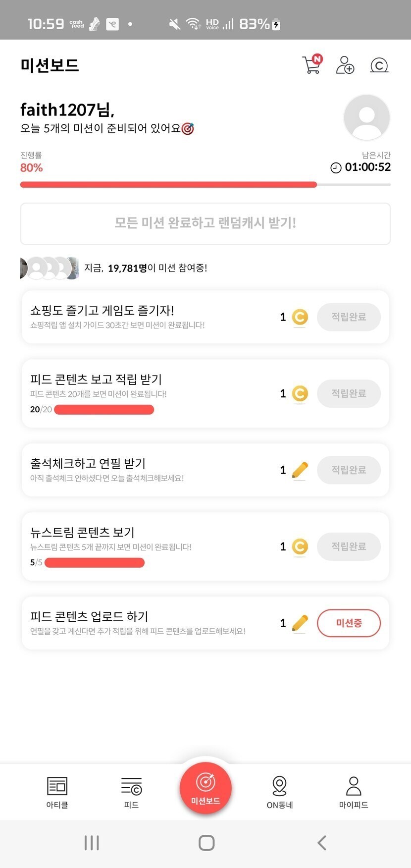Open the shopping cart icon

[x=311, y=65]
